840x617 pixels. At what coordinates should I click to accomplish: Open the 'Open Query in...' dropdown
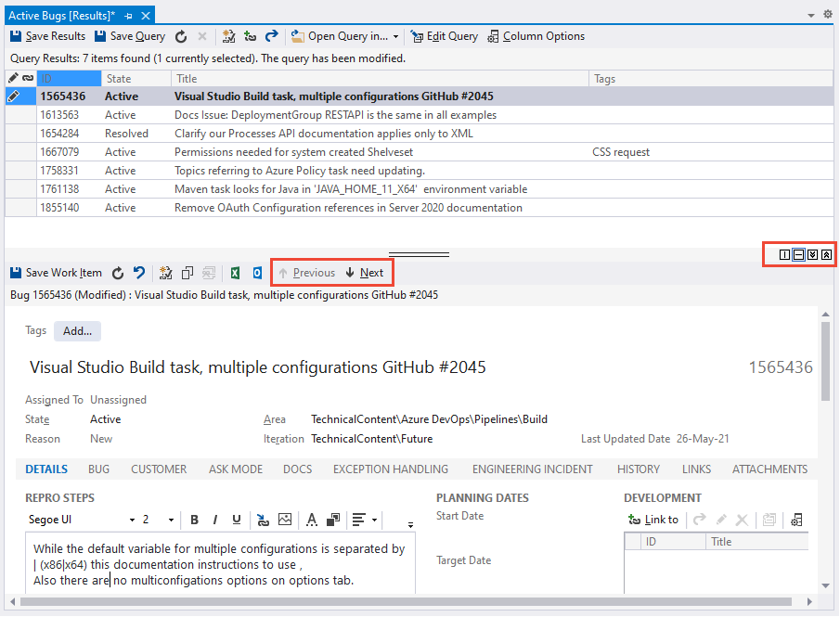[344, 36]
